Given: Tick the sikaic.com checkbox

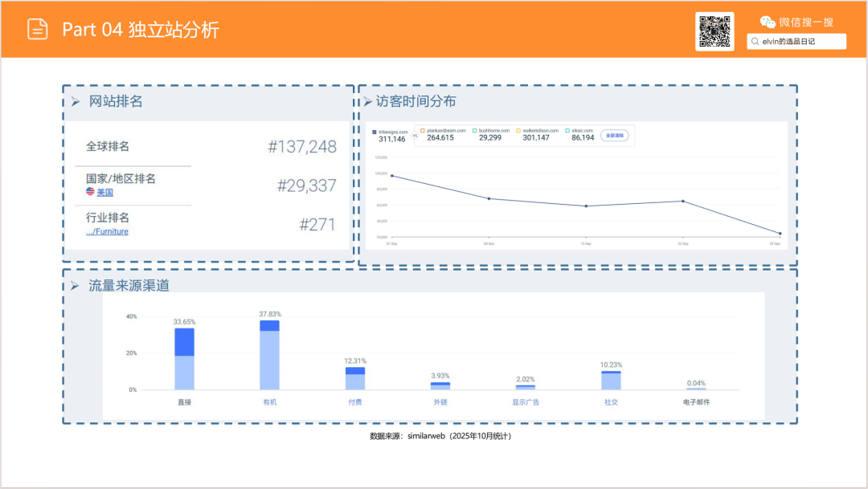Looking at the screenshot, I should pyautogui.click(x=567, y=130).
